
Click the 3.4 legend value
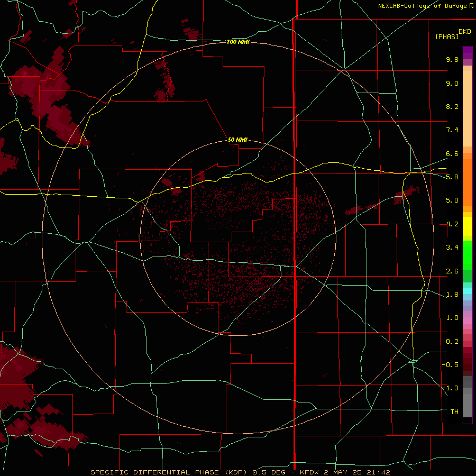tap(452, 248)
